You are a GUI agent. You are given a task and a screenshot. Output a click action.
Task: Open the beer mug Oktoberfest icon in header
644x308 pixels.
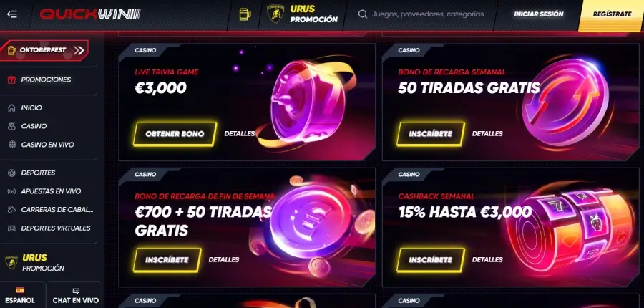tap(245, 14)
